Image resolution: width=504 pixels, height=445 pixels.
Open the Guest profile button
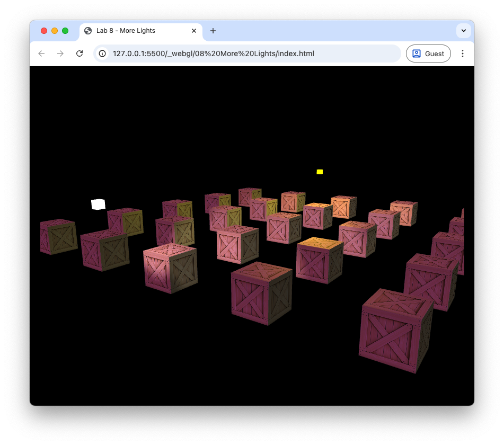tap(428, 54)
